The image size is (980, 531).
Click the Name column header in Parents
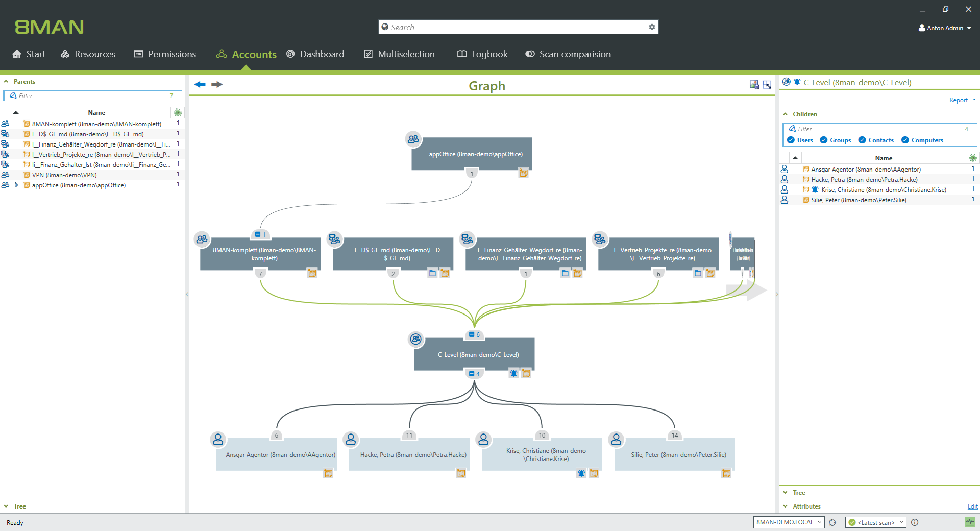96,113
